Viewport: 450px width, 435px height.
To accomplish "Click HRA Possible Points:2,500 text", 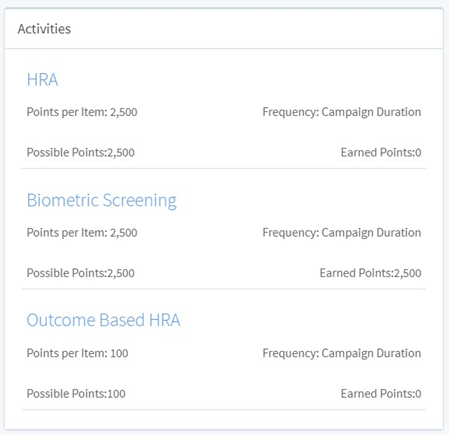I will tap(81, 153).
